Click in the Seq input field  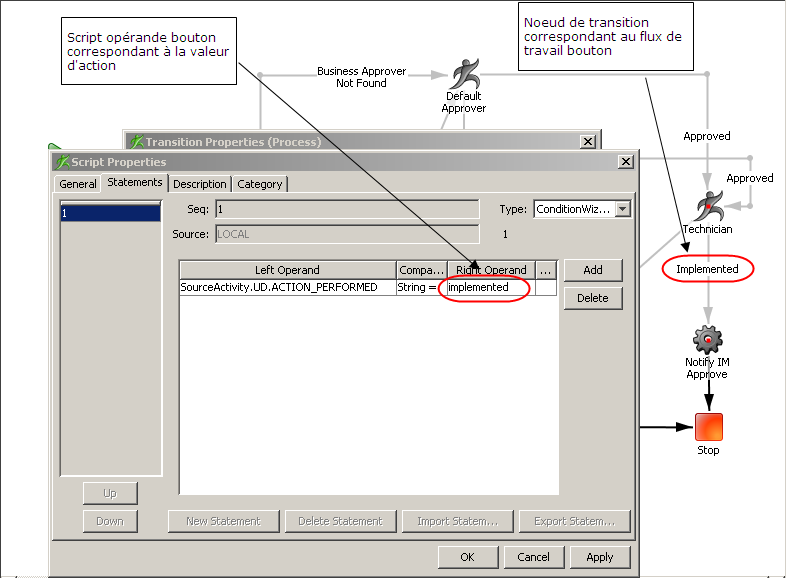tap(347, 209)
